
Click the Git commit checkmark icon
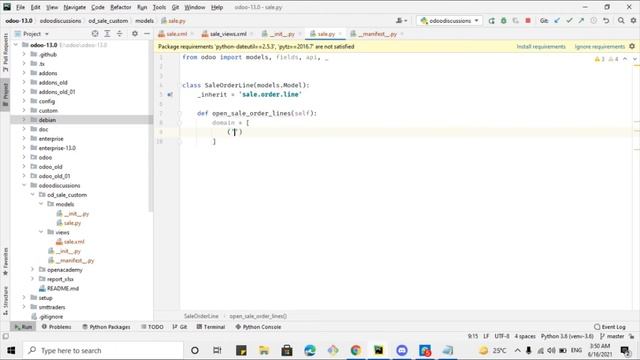click(x=569, y=20)
